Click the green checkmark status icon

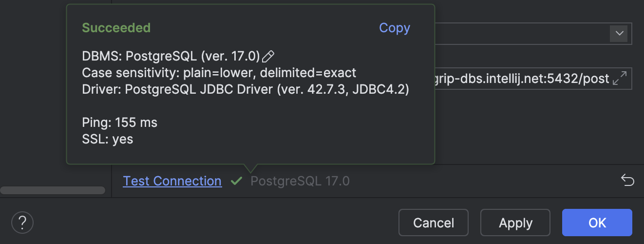[x=236, y=182]
